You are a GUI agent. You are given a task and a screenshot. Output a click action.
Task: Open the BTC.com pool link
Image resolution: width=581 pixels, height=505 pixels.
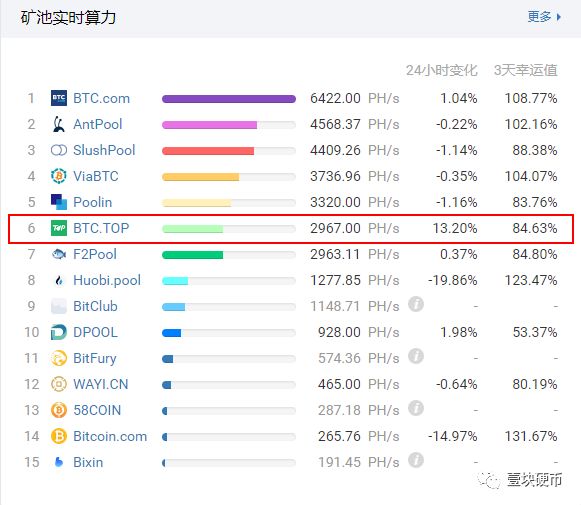pyautogui.click(x=102, y=99)
